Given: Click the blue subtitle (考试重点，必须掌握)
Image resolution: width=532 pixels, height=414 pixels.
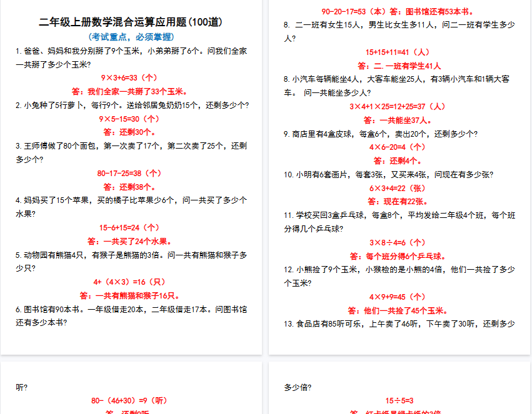Looking at the screenshot, I should pos(131,37).
